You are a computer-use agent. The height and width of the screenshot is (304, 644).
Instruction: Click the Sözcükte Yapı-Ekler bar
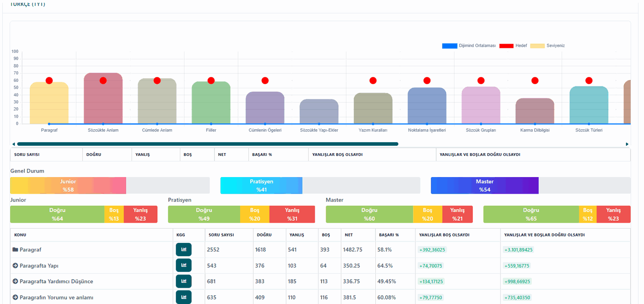coord(319,111)
